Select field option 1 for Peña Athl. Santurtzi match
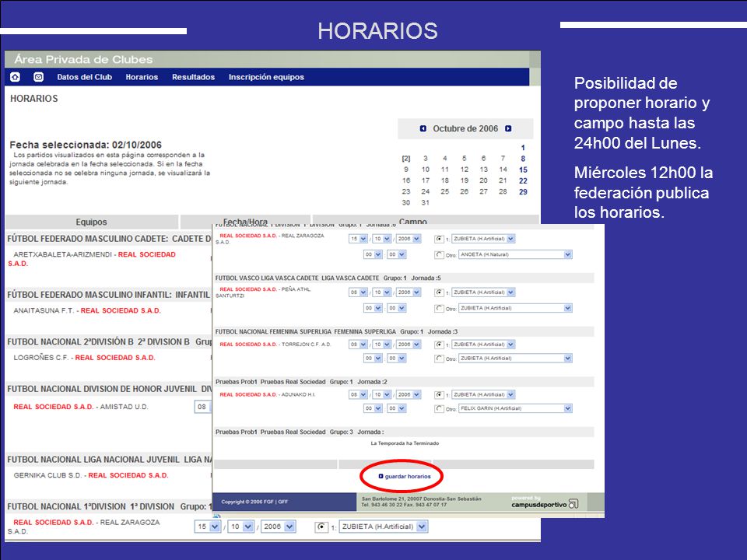 point(439,292)
